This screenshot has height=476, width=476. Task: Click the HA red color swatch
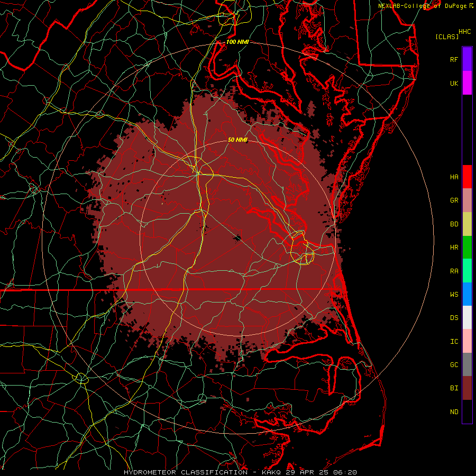(467, 177)
